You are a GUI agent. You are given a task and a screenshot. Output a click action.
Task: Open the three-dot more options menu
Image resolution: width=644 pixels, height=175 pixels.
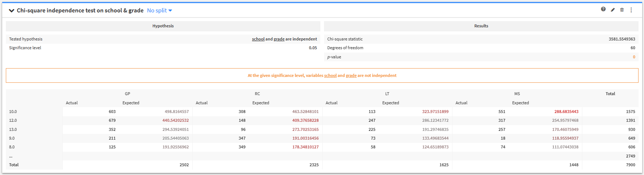click(631, 10)
